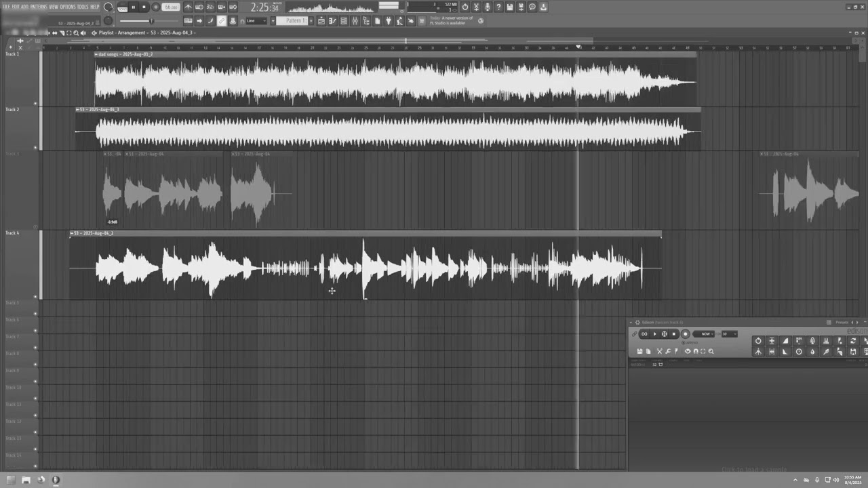868x488 pixels.
Task: Toggle loop recording icon
Action: click(x=233, y=7)
